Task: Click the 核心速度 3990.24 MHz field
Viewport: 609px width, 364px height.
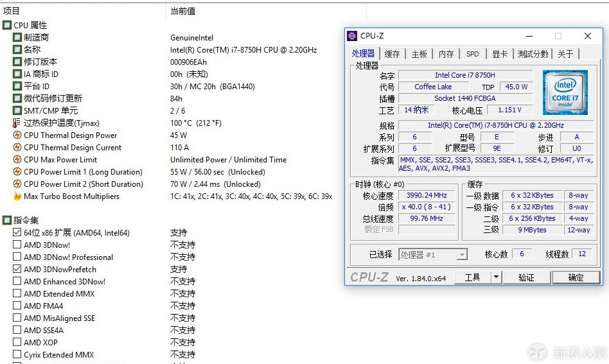Action: point(427,195)
